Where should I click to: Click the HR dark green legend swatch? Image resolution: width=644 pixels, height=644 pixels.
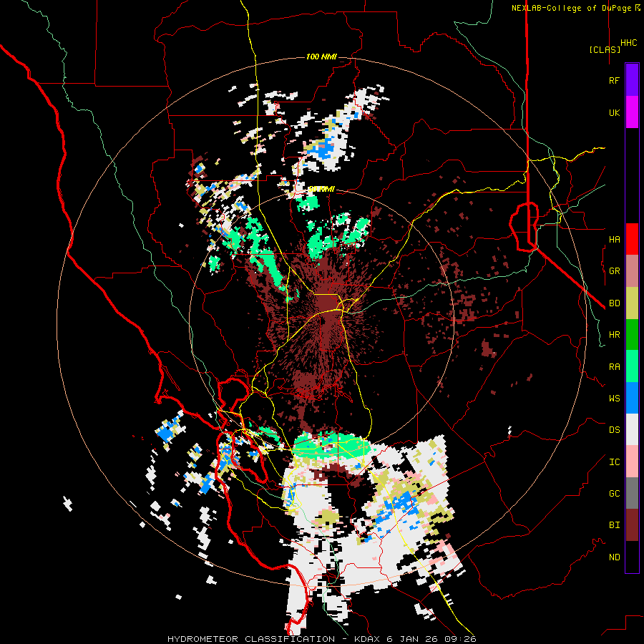(632, 335)
